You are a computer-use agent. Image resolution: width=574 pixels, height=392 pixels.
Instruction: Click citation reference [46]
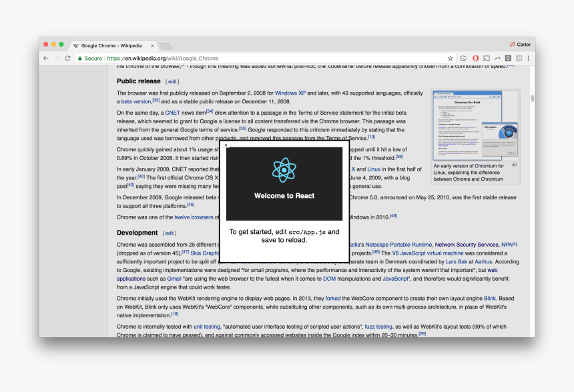[x=393, y=215]
